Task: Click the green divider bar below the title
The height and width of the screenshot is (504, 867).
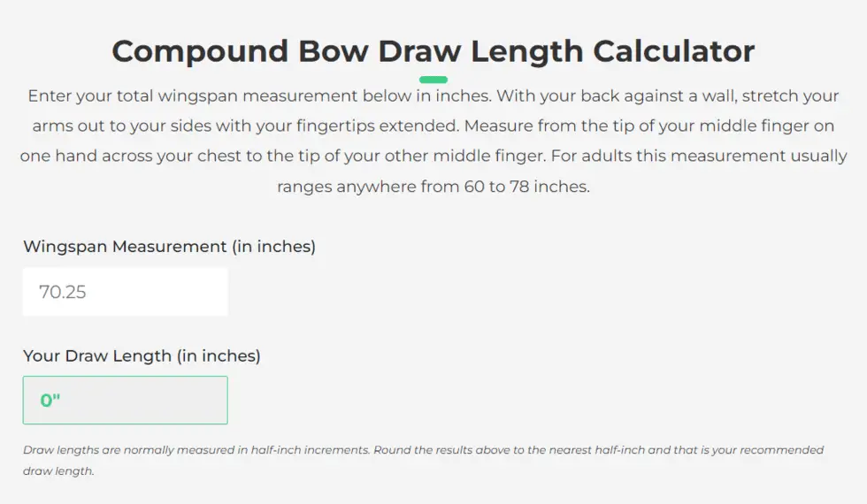Action: click(x=433, y=80)
